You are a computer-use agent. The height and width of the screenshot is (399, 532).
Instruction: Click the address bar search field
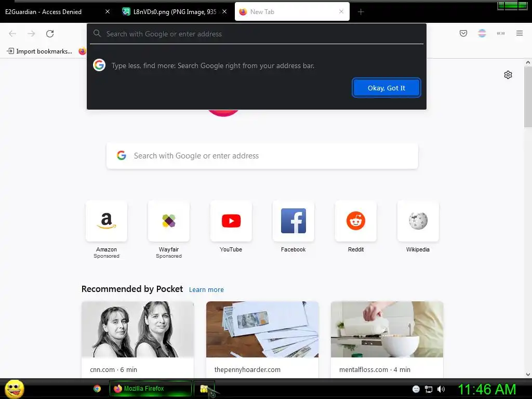click(x=257, y=34)
